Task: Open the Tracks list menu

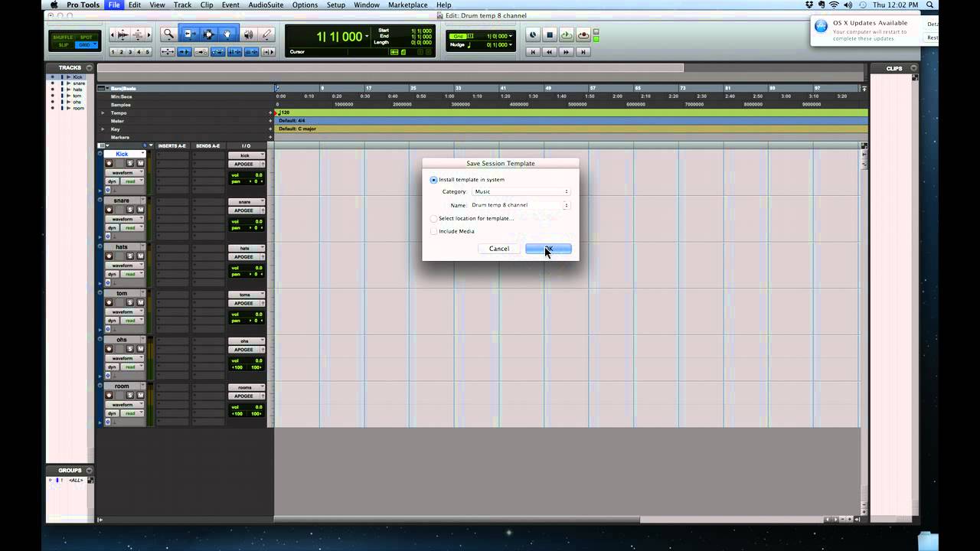Action: [x=89, y=67]
